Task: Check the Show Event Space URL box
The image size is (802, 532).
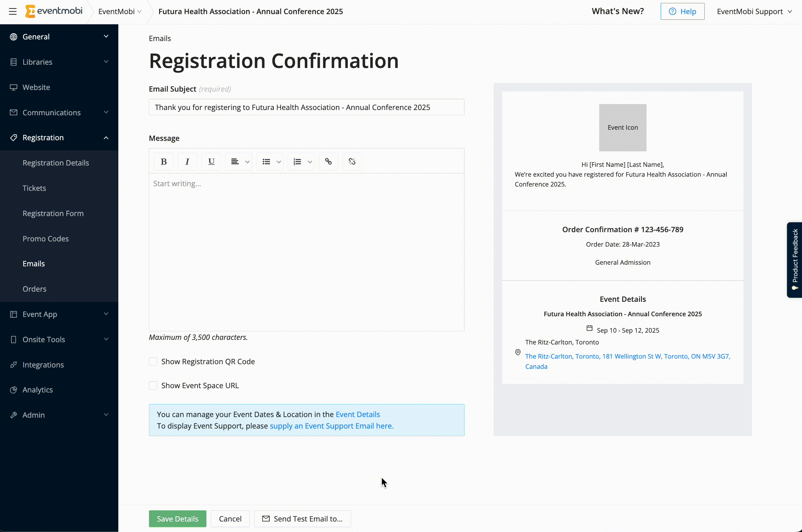Action: click(x=153, y=386)
